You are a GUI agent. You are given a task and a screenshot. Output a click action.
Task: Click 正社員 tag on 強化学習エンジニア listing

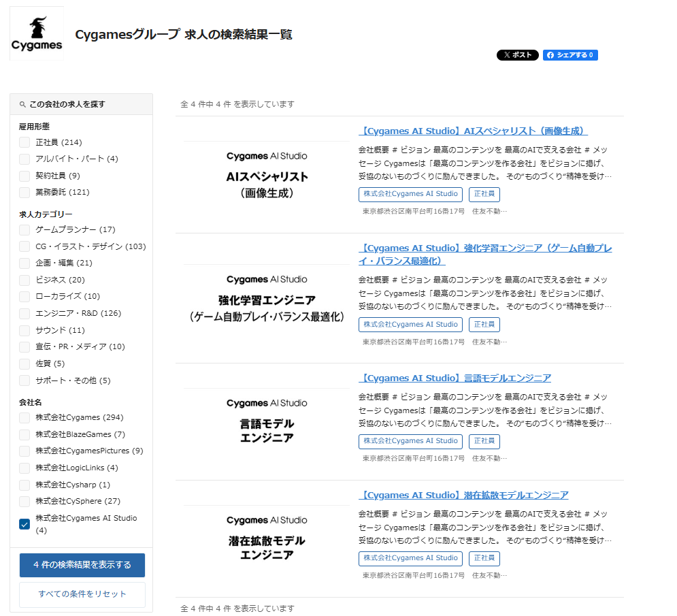point(484,325)
